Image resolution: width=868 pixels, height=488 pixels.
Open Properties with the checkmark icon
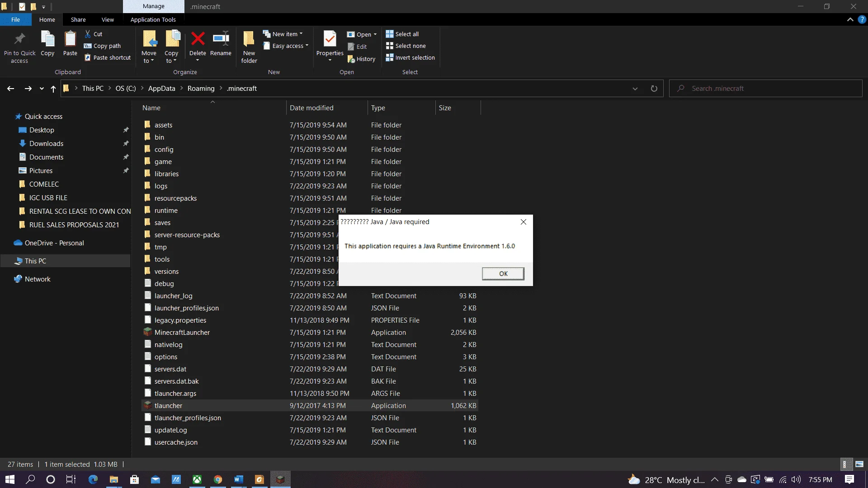(330, 39)
